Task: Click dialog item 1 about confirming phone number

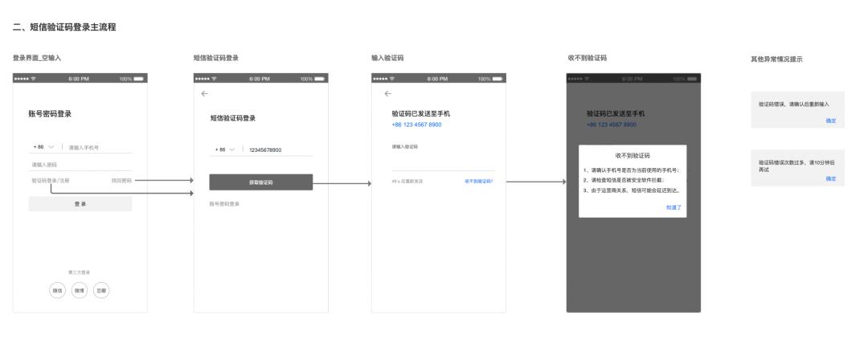Action: 632,170
